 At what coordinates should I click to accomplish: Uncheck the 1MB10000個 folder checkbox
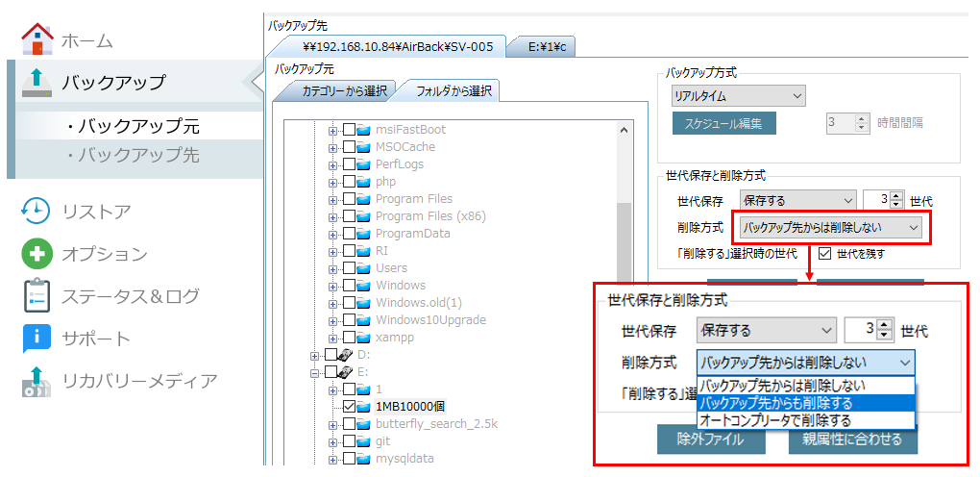click(349, 407)
